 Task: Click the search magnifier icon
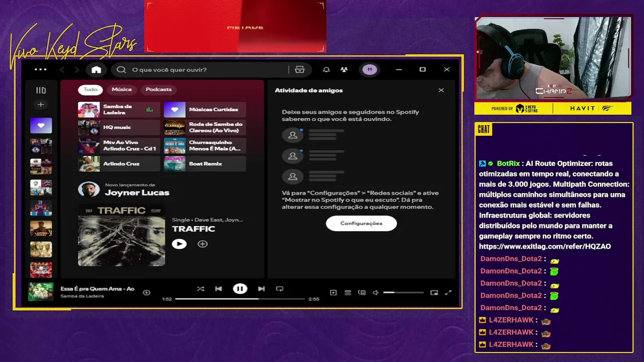[121, 69]
